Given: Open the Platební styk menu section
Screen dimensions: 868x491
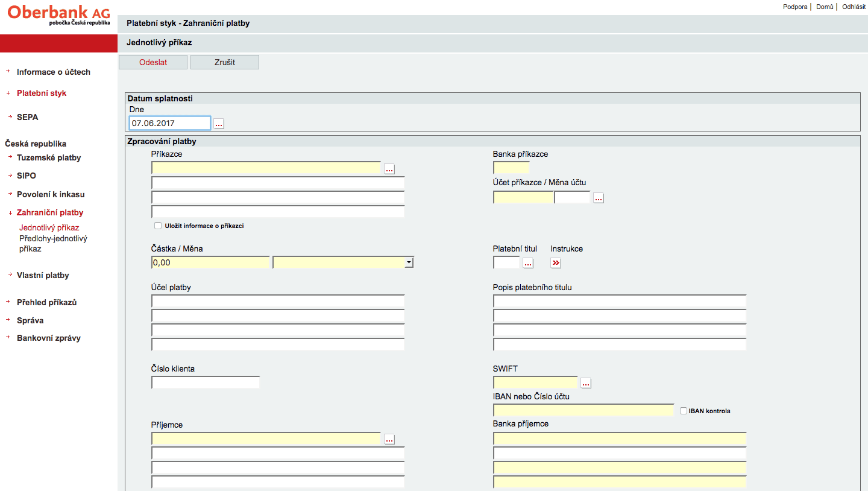Looking at the screenshot, I should coord(42,93).
